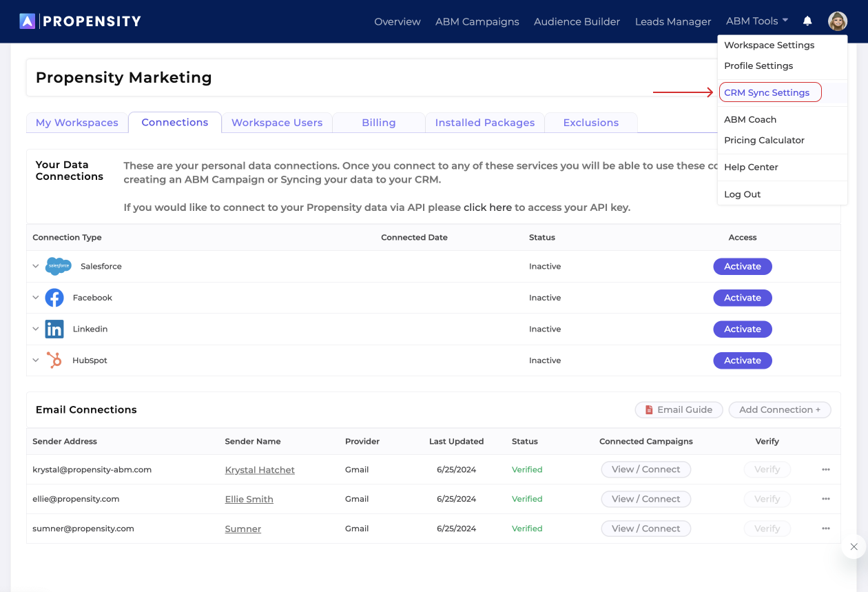The height and width of the screenshot is (592, 868).
Task: Click the red Email Guide document icon
Action: [648, 409]
